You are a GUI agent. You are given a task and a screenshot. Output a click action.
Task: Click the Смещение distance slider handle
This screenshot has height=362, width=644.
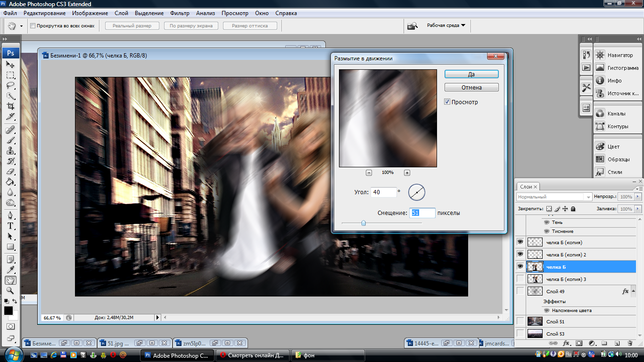point(363,223)
